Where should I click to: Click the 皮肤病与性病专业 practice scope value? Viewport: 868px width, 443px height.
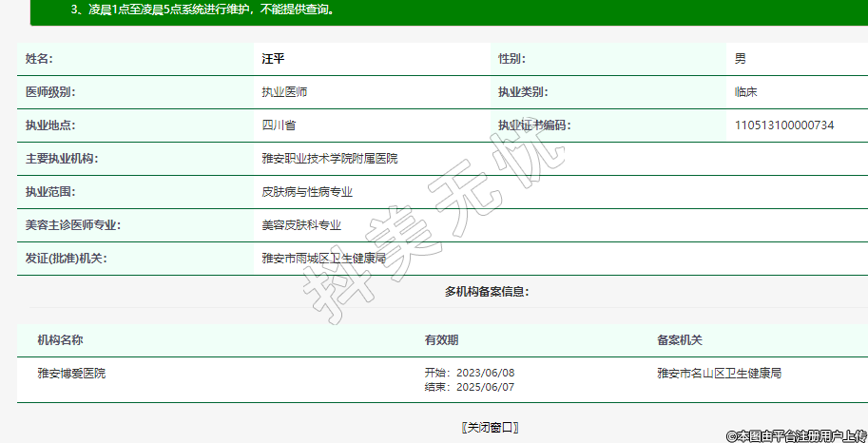[307, 192]
